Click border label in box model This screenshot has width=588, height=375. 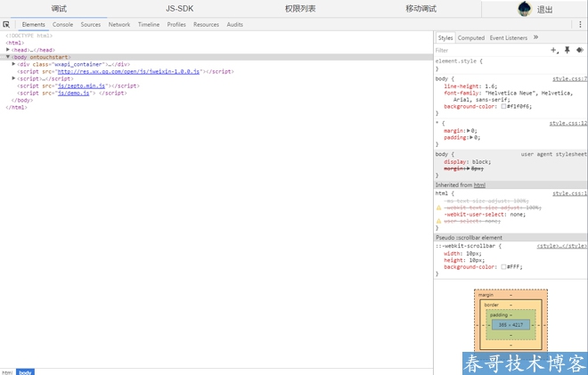pos(491,305)
